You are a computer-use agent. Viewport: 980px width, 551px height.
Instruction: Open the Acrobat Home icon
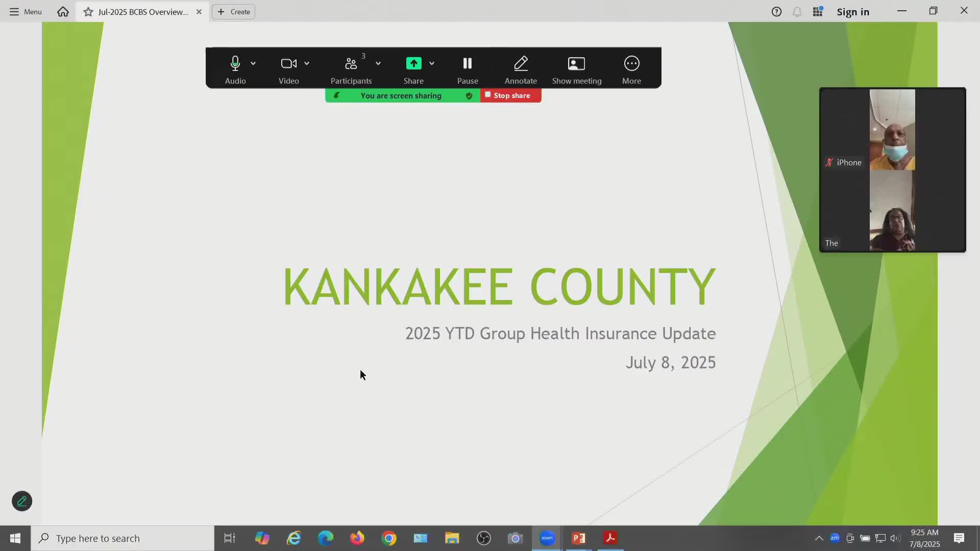pos(63,11)
